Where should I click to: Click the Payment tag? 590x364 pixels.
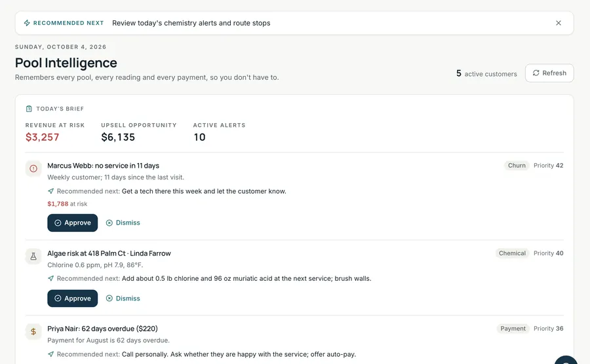pos(513,328)
